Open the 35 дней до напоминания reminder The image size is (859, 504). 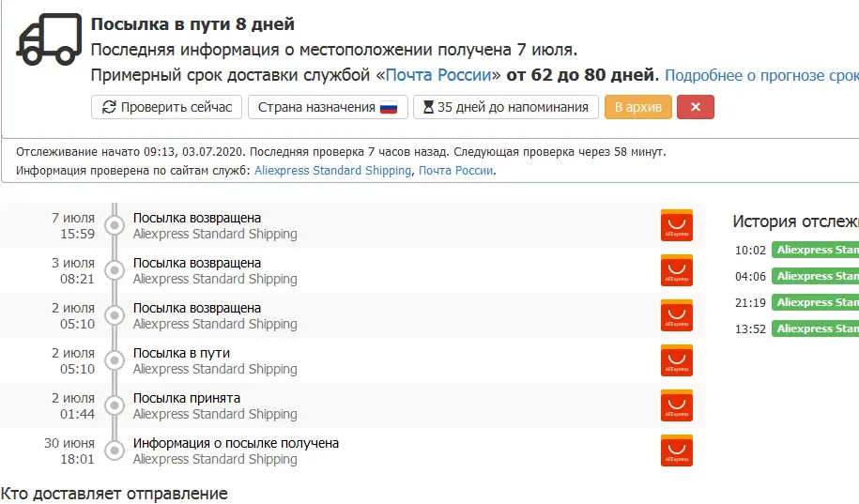pyautogui.click(x=506, y=107)
